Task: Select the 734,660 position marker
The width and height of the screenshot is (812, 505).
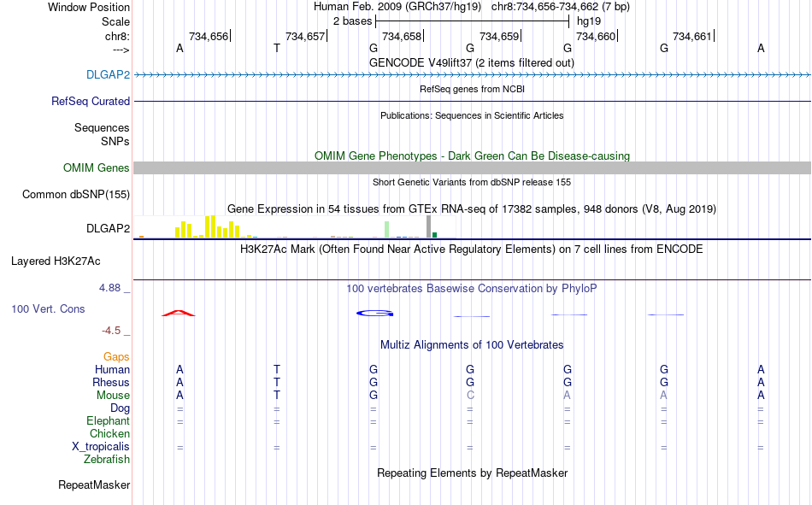Action: click(597, 36)
